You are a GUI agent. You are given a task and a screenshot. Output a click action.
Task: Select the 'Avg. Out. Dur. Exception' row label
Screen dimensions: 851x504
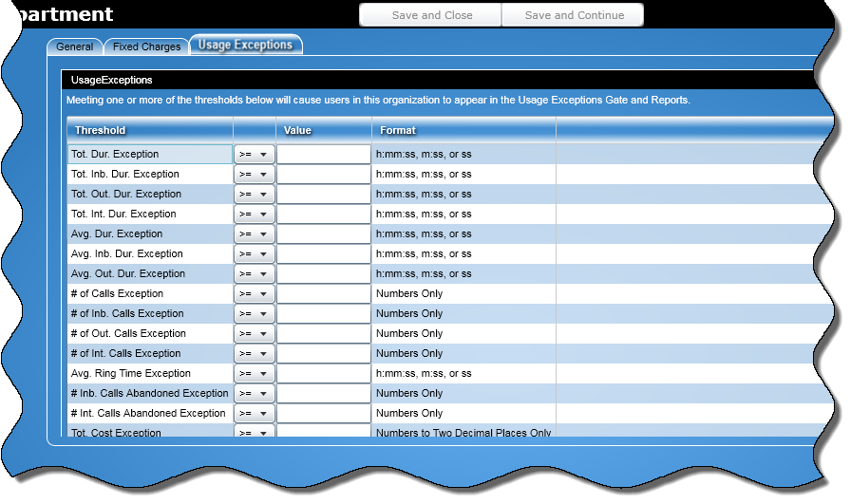pos(127,274)
